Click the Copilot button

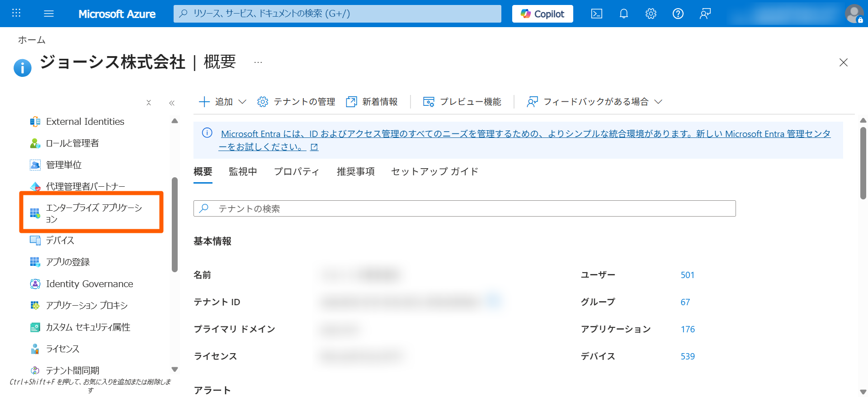542,14
